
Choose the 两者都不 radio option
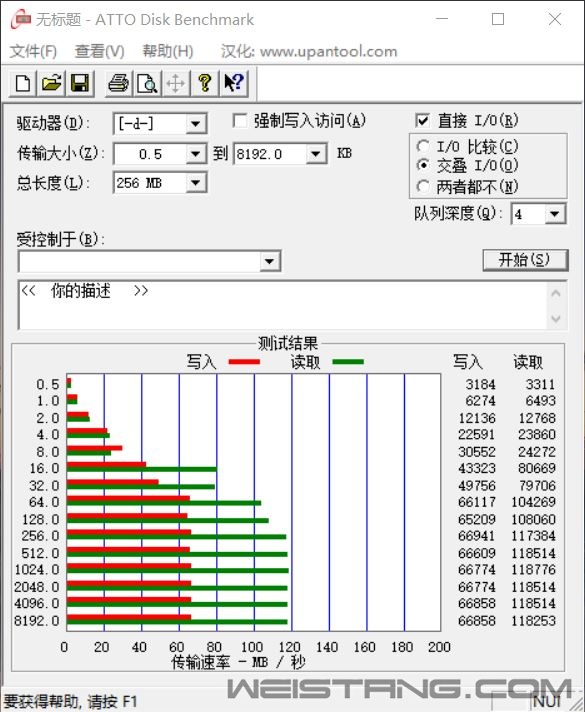pyautogui.click(x=423, y=186)
